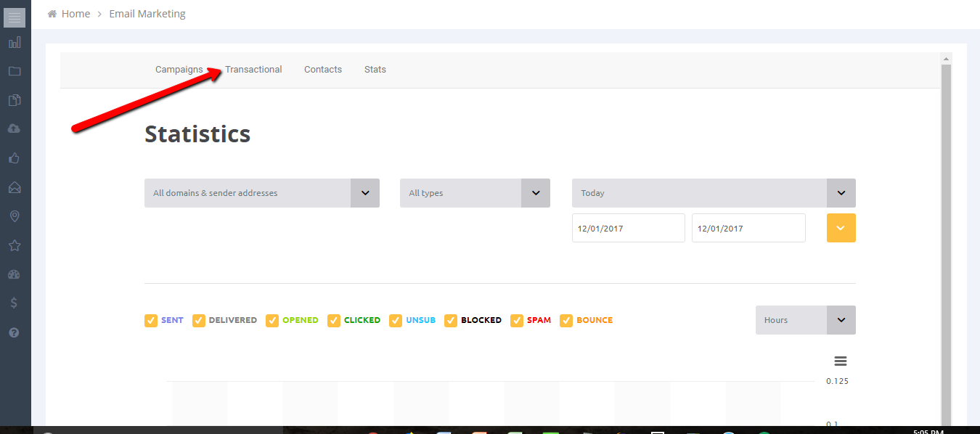Uncheck the SENT checkbox
980x434 pixels.
[x=151, y=320]
